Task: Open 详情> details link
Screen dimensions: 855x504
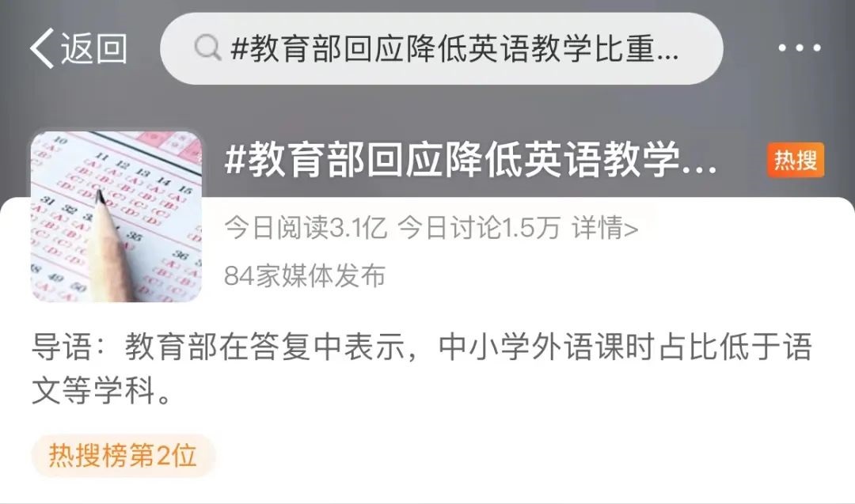Action: [605, 228]
